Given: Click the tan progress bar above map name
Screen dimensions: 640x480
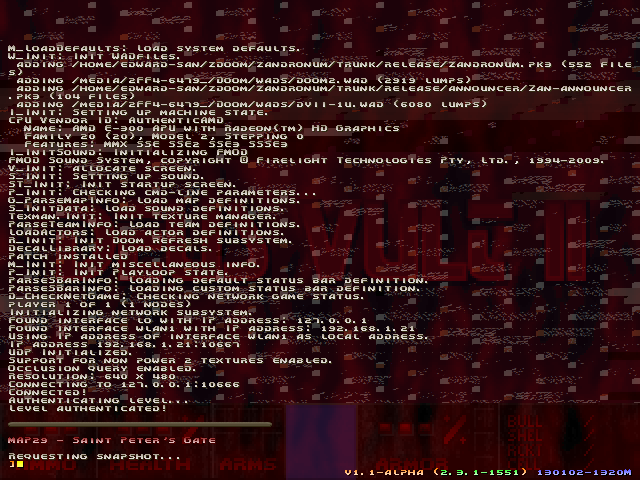Looking at the screenshot, I should 140,424.
